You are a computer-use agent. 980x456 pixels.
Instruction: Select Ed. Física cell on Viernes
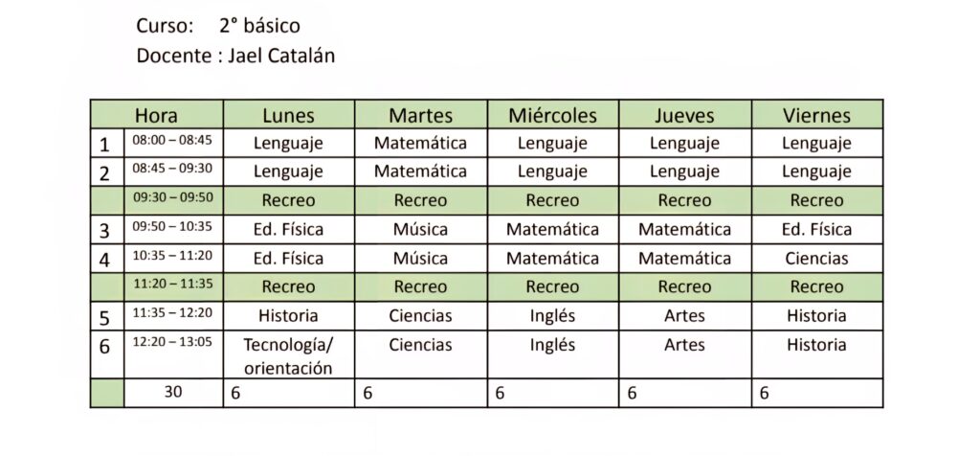tap(817, 230)
